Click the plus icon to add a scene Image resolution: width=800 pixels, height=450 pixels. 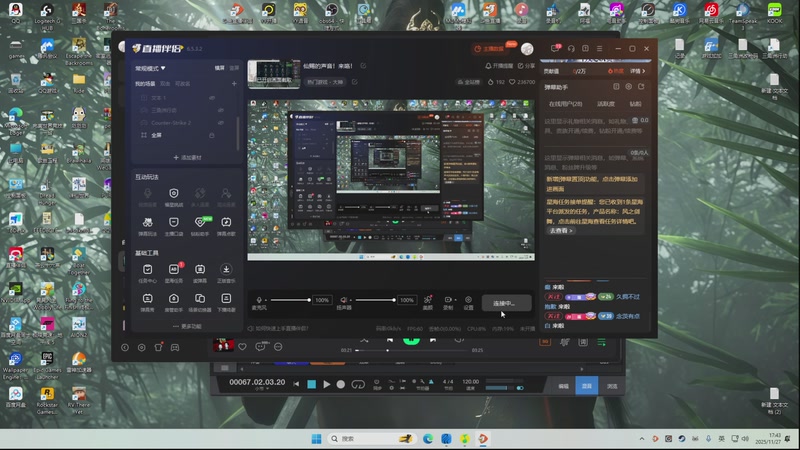tap(234, 84)
